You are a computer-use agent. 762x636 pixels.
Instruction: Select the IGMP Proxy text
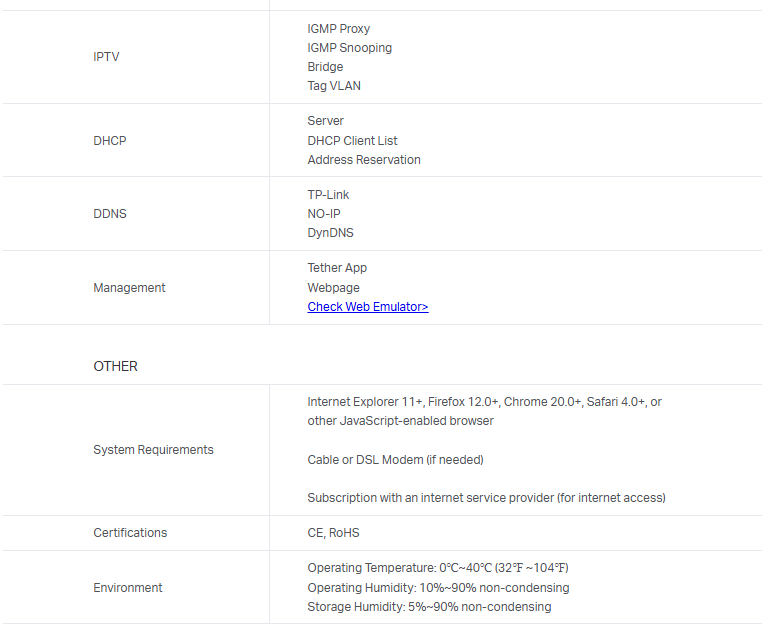(338, 29)
